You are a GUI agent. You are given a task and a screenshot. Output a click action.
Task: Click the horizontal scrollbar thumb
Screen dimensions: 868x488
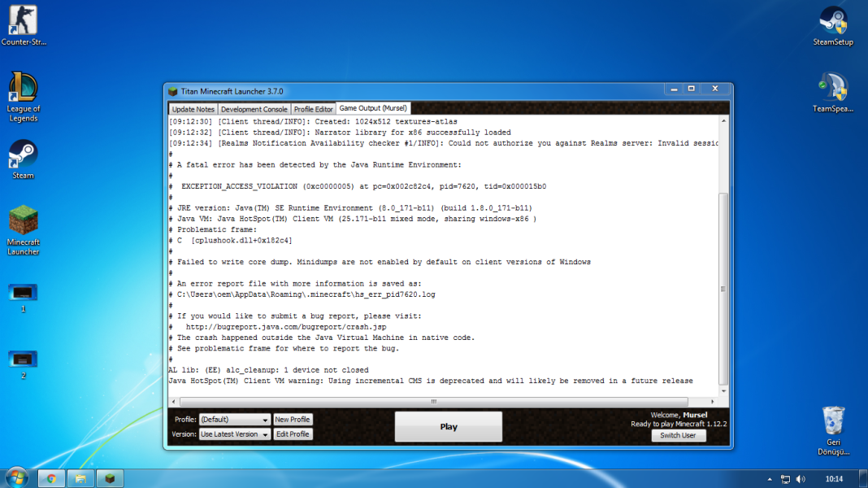[434, 402]
